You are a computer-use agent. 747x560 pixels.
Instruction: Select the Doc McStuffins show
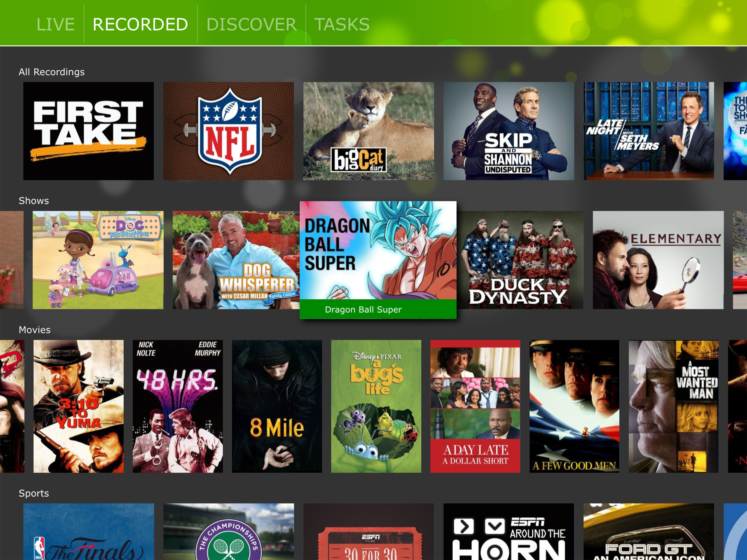(x=98, y=260)
